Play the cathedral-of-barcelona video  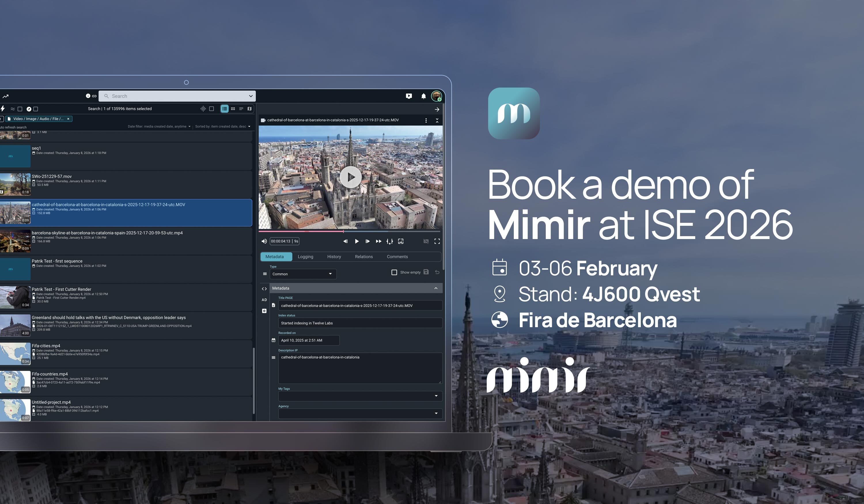[350, 177]
